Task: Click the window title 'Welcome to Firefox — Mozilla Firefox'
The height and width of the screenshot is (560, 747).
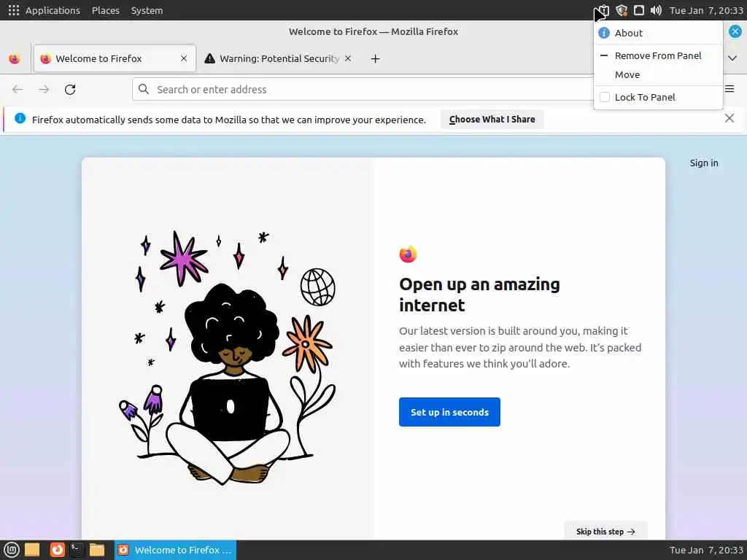Action: pos(373,32)
